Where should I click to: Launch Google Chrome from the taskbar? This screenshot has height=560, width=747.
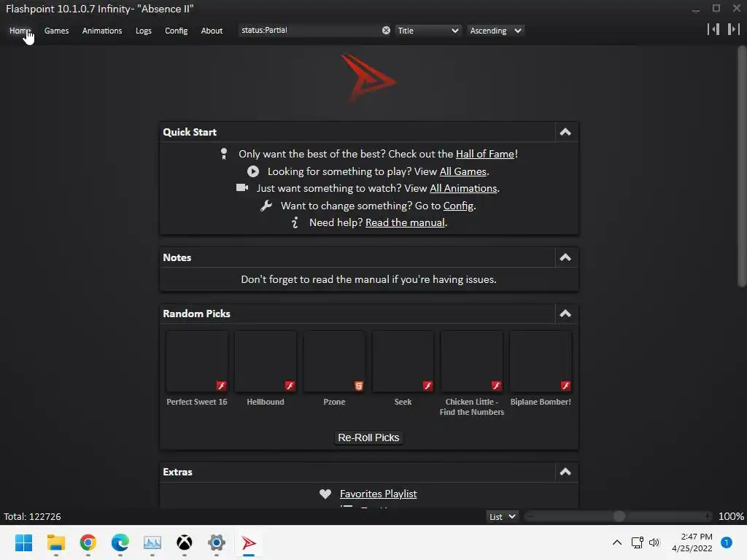[88, 542]
